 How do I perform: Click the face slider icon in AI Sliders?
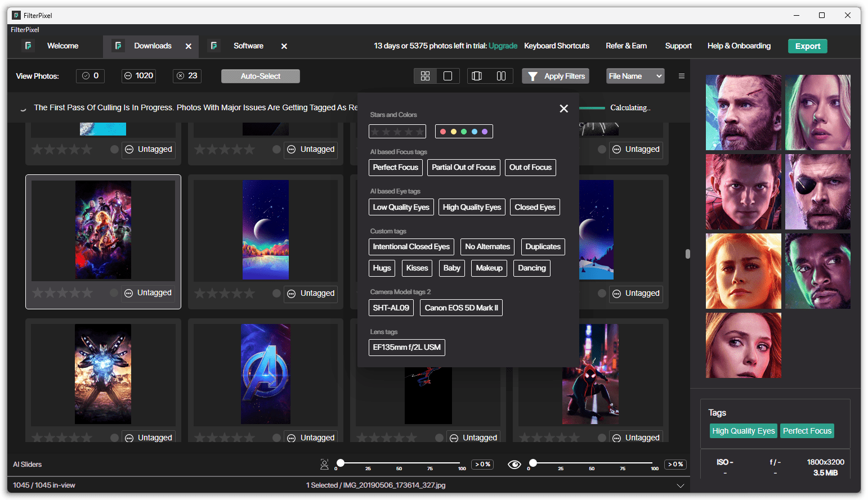(x=324, y=465)
